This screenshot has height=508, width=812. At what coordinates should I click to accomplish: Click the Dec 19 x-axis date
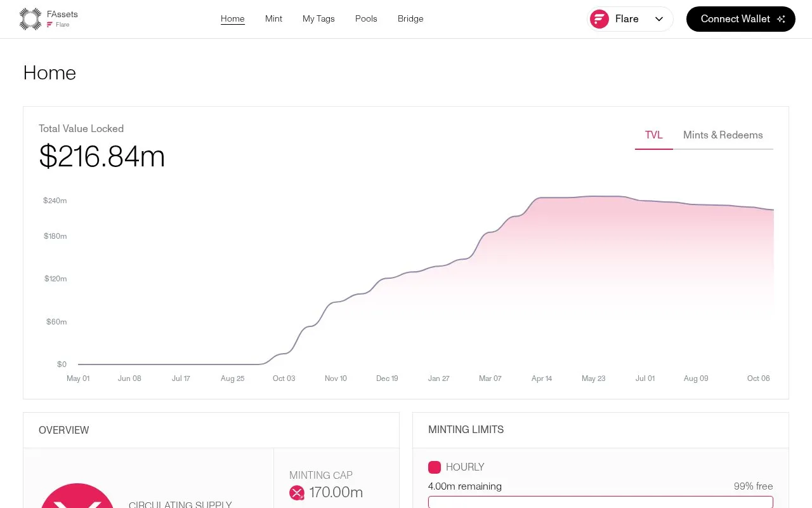coord(387,378)
